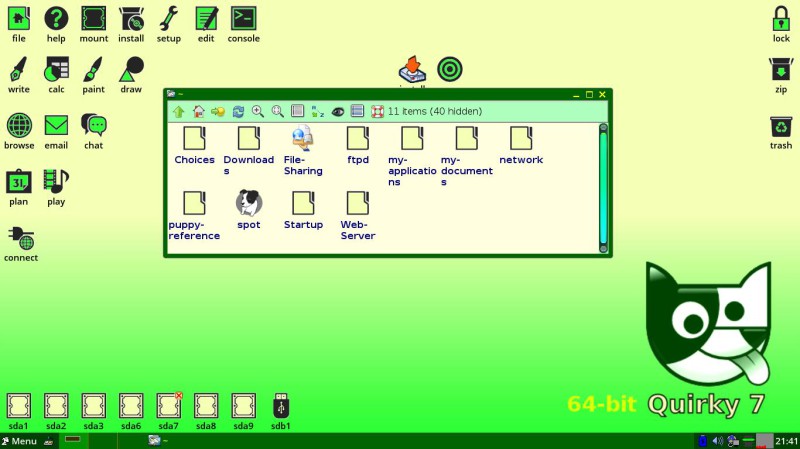Open the calc spreadsheet icon
800x449 pixels.
pos(56,69)
